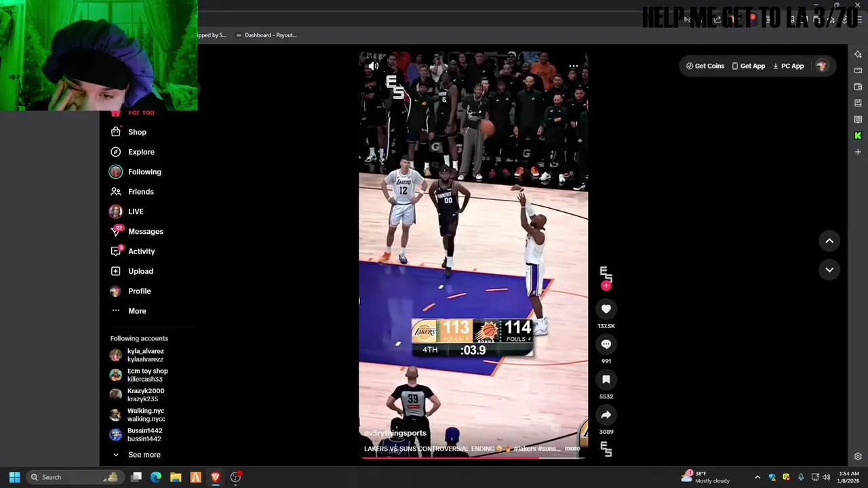
Task: Open the video three-dot options menu
Action: tap(574, 66)
